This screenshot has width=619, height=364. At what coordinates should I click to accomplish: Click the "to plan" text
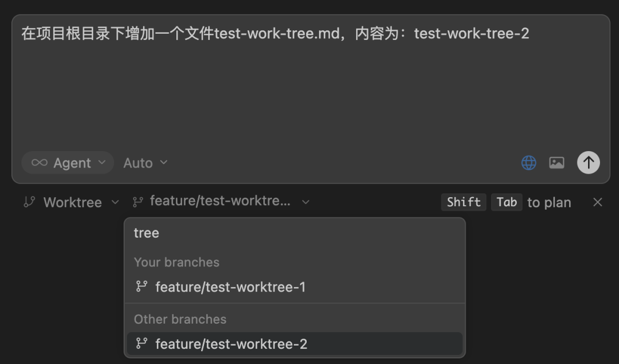coord(549,202)
